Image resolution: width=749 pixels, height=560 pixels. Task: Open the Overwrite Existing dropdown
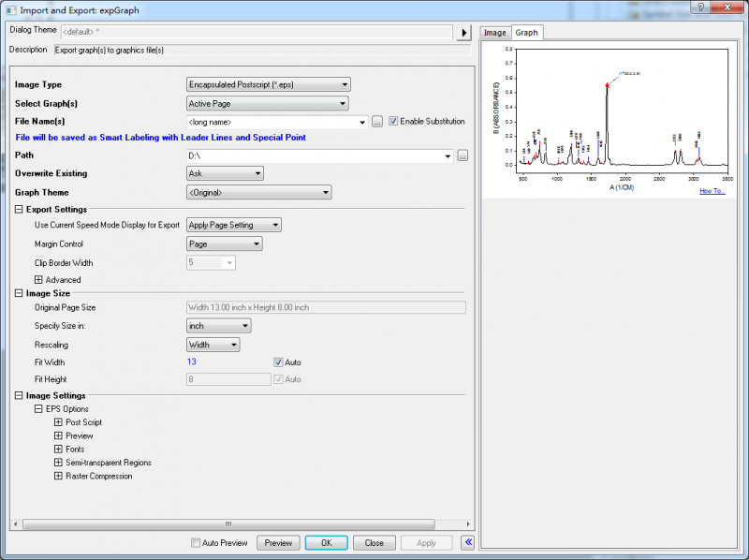pyautogui.click(x=225, y=173)
